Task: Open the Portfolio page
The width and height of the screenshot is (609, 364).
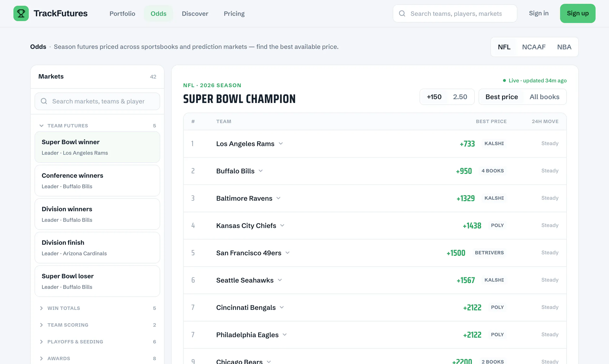Action: [x=122, y=13]
